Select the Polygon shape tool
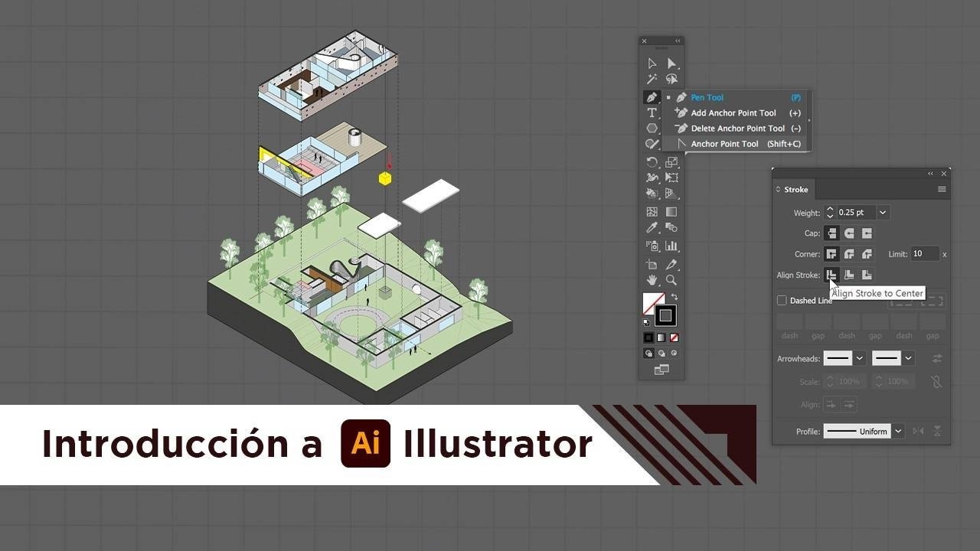This screenshot has width=980, height=551. tap(652, 128)
